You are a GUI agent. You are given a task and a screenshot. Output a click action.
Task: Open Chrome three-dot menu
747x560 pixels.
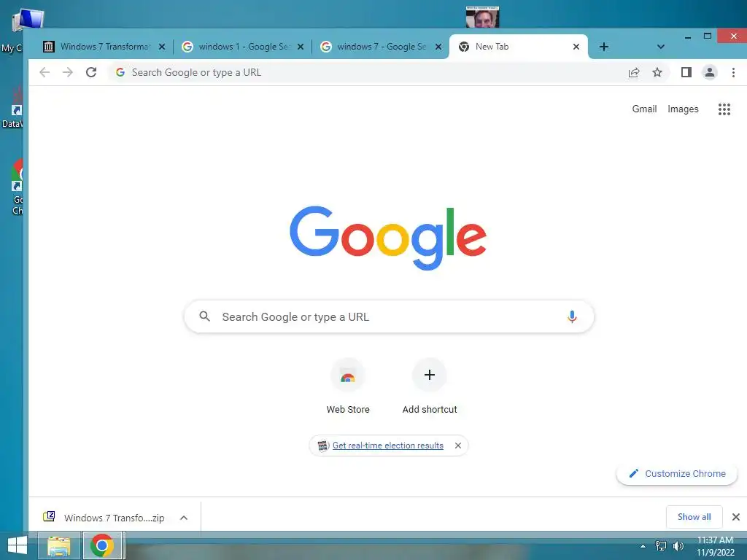click(x=733, y=72)
